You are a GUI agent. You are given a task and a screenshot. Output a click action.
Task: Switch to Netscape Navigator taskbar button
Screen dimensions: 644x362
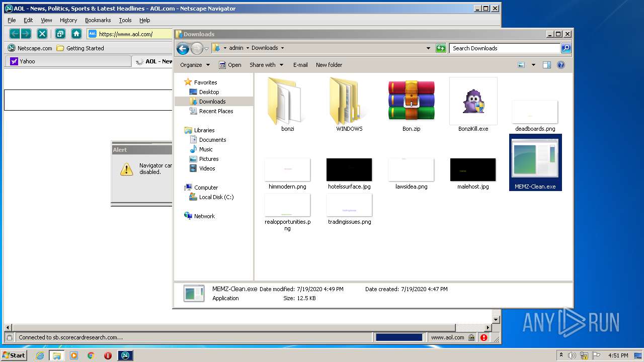(125, 355)
